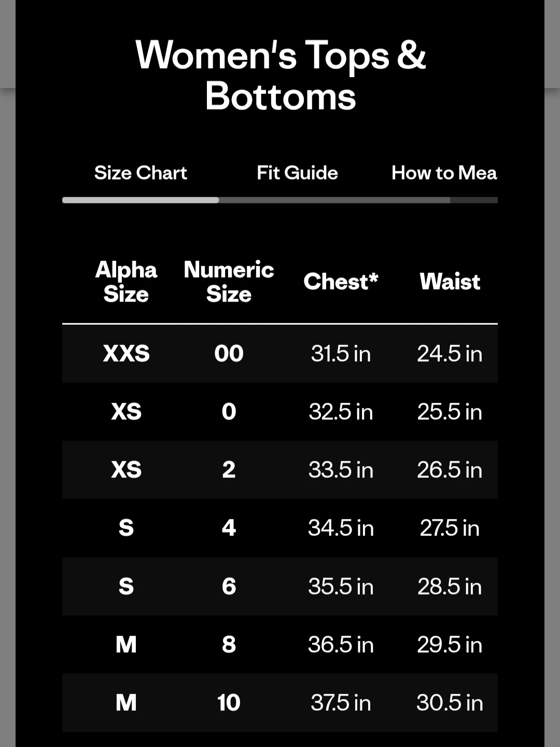This screenshot has height=747, width=560.
Task: Click the Women's Tops & Bottoms heading
Action: [281, 75]
